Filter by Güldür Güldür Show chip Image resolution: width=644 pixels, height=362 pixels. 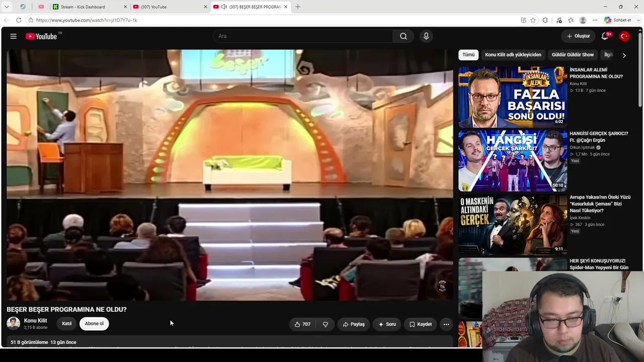coord(573,55)
